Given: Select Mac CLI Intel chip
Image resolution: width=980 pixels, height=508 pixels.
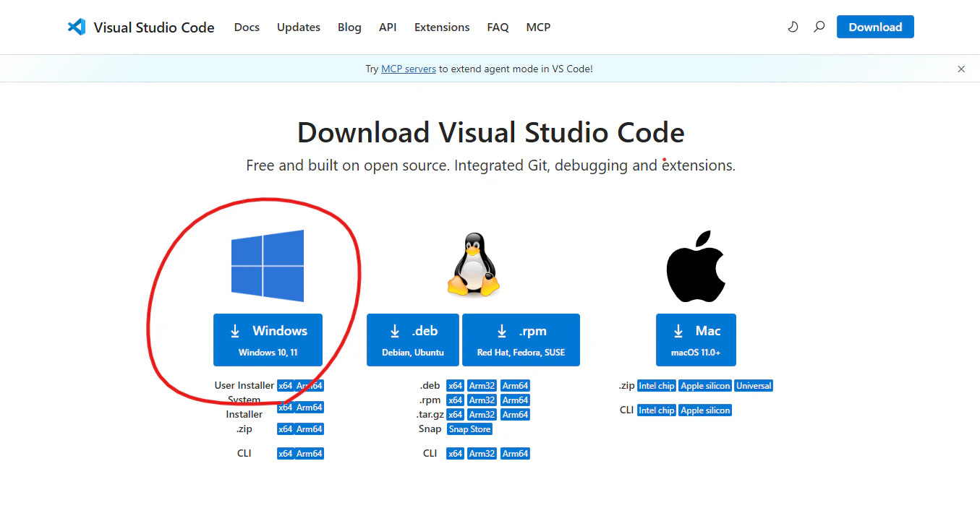Looking at the screenshot, I should [657, 410].
